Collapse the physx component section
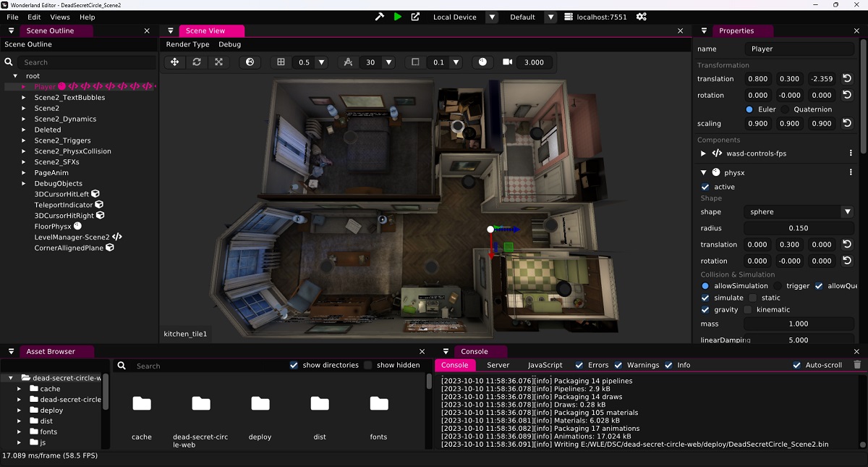Viewport: 868px width, 467px height. (703, 172)
